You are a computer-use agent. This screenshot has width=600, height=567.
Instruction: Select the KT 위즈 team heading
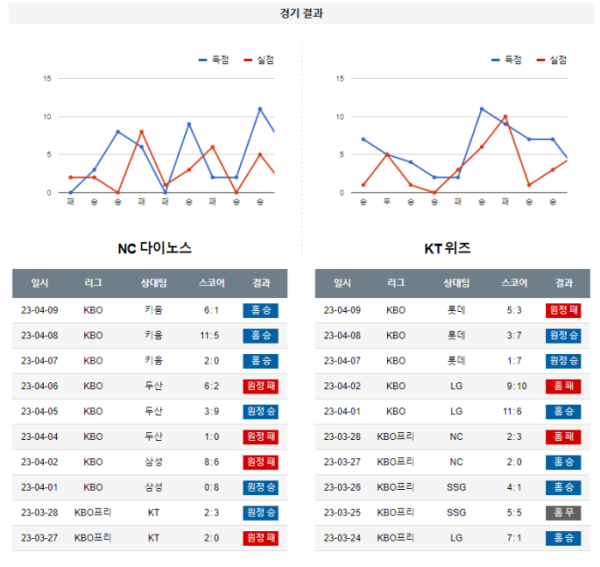coord(447,248)
